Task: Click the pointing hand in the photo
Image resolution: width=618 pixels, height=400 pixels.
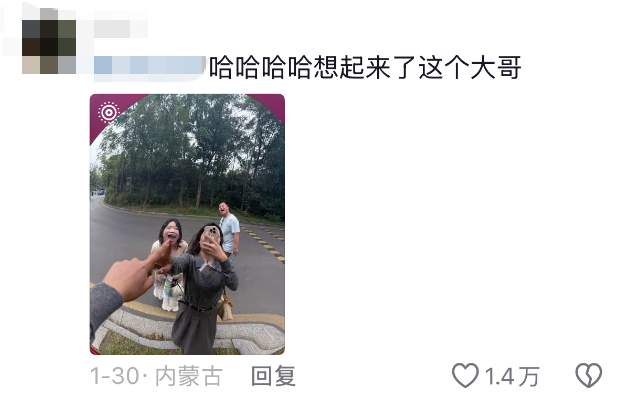Action: [136, 271]
